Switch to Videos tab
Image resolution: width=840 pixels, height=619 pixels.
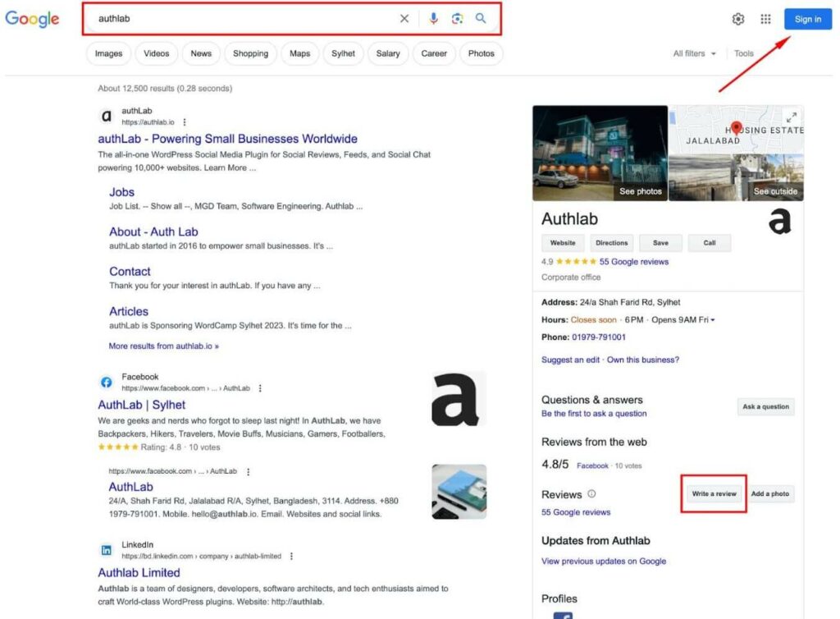157,53
